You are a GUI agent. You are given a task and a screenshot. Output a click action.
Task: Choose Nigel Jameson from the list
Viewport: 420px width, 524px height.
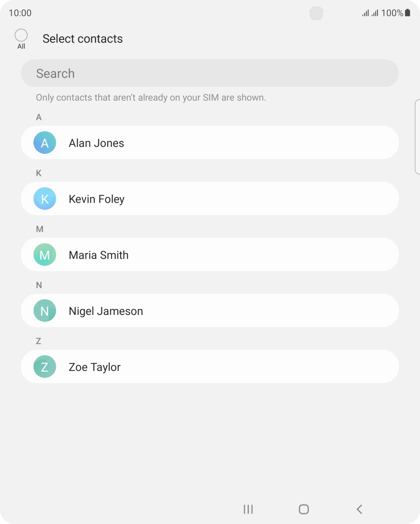click(210, 311)
